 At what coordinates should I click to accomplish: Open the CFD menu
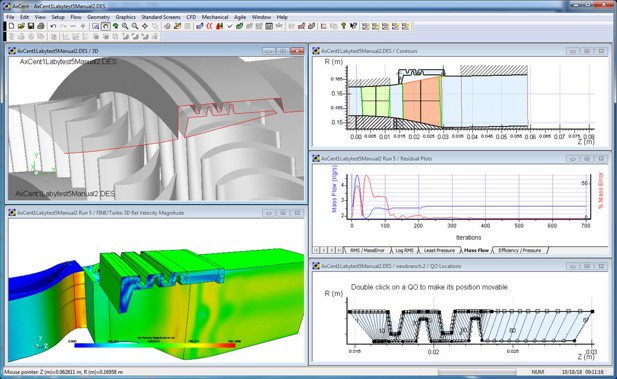click(x=191, y=17)
